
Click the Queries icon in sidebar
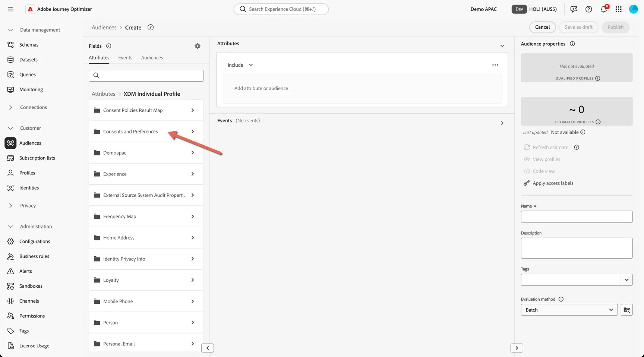(10, 75)
